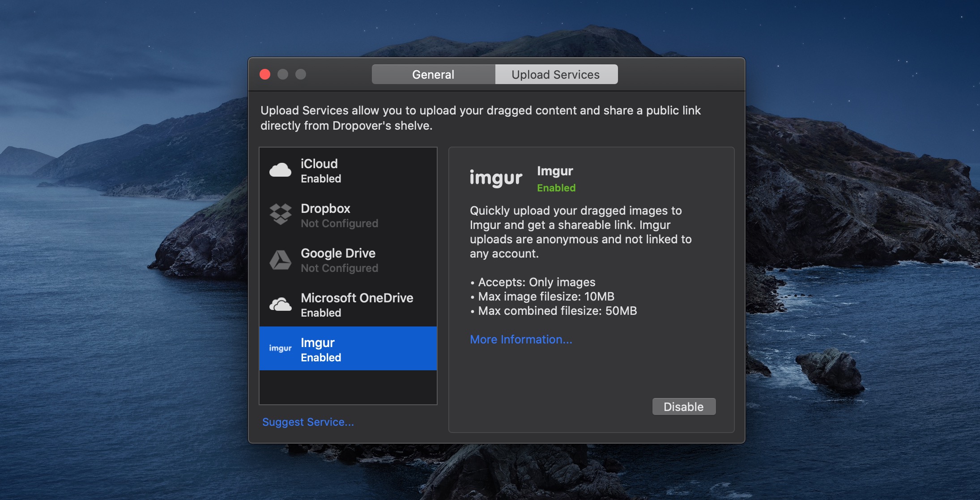This screenshot has height=500, width=980.
Task: Click 'Not Configured' under Dropbox
Action: 339,223
